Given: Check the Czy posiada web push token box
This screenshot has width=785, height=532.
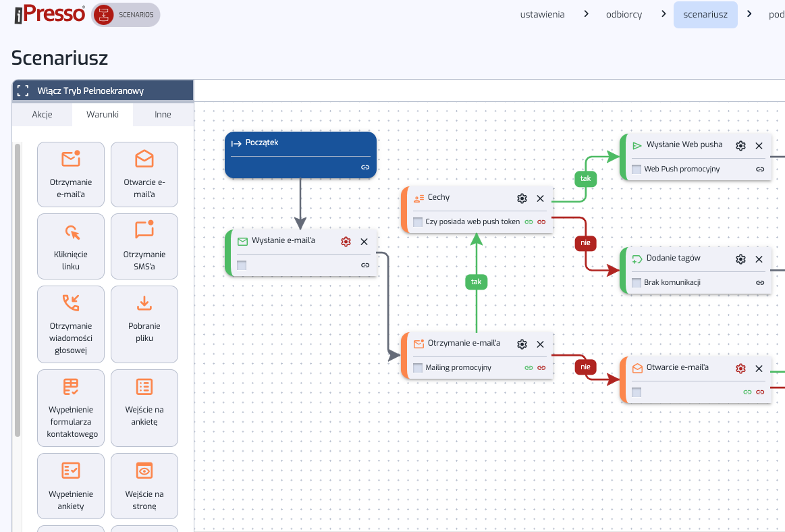Looking at the screenshot, I should tap(418, 221).
